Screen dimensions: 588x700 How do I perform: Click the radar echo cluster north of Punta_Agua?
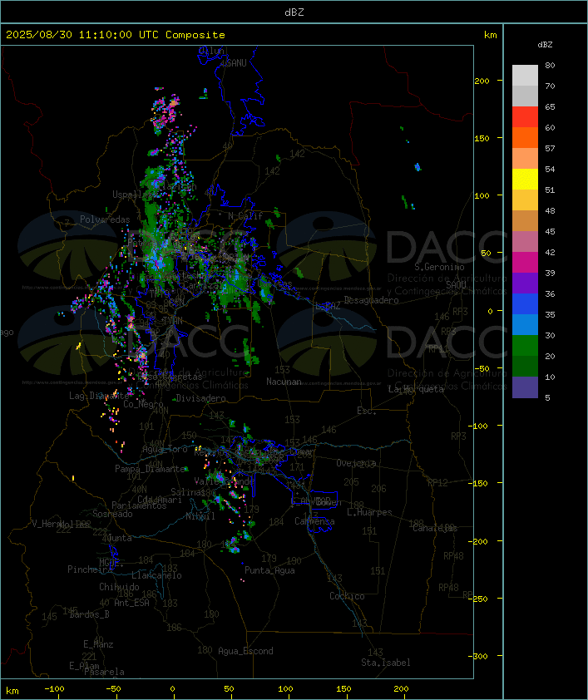click(233, 545)
